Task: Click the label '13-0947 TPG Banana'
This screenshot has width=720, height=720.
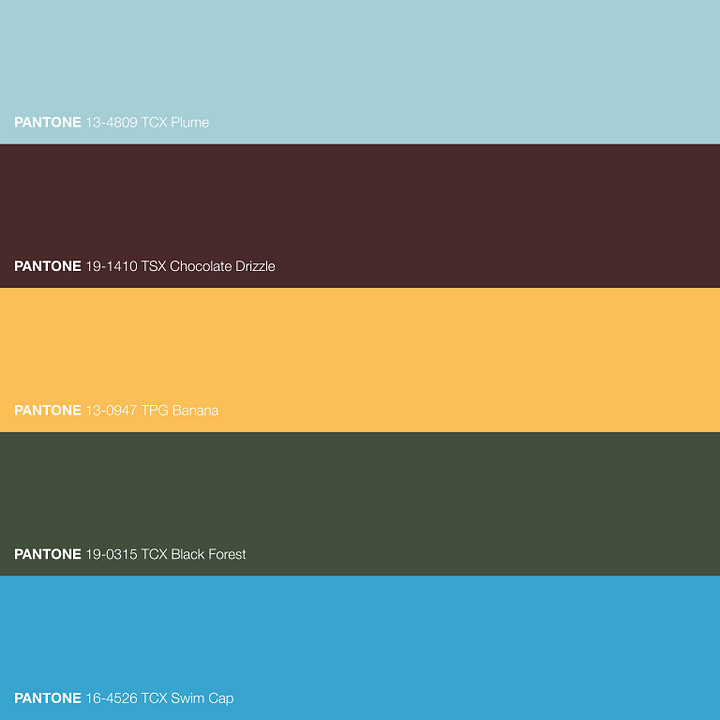Action: (152, 411)
